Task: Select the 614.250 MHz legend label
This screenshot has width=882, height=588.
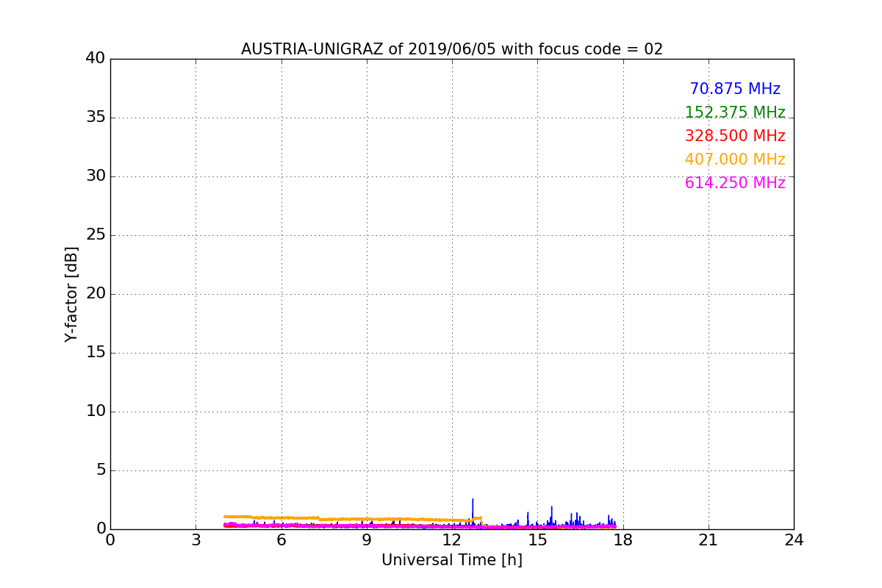Action: (735, 183)
